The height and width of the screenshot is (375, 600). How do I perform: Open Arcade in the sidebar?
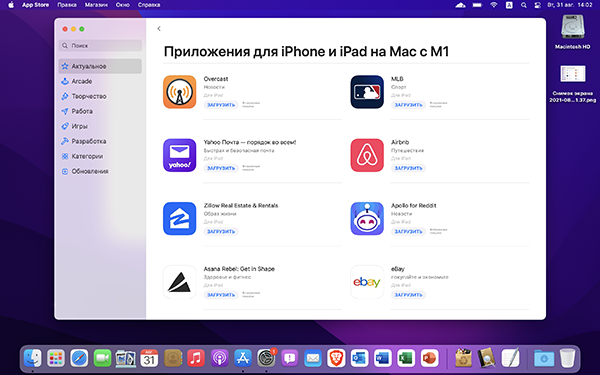tap(100, 81)
